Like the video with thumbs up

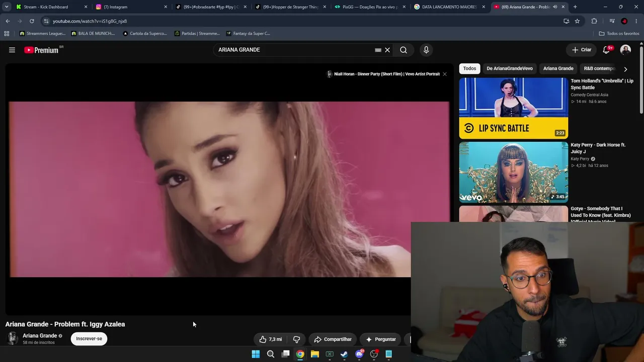click(x=271, y=339)
